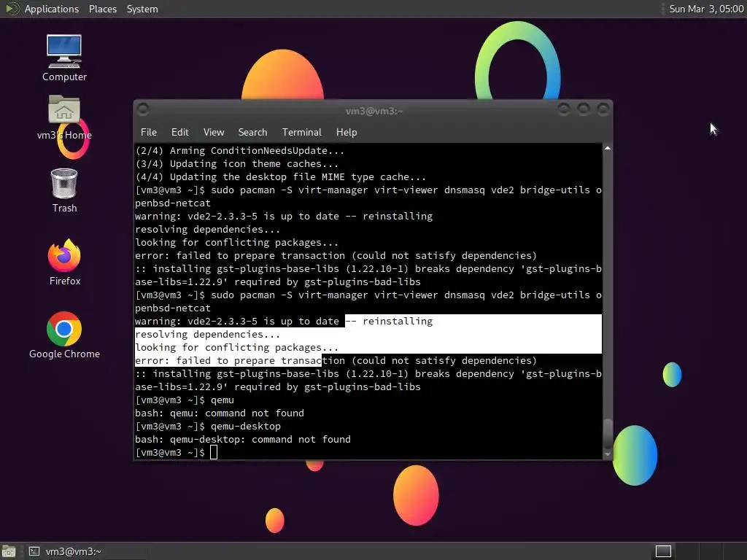Launch Google Chrome from the desktop
Viewport: 747px width, 560px height.
[64, 335]
